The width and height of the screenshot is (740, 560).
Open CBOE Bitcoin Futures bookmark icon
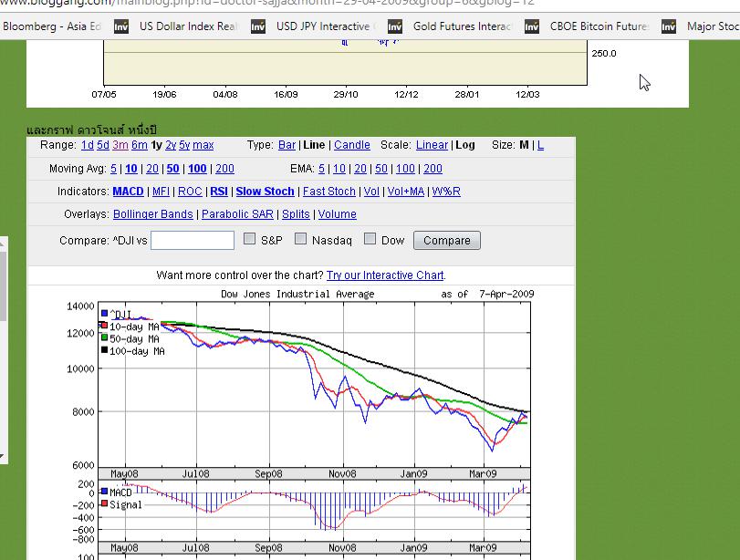click(x=531, y=26)
